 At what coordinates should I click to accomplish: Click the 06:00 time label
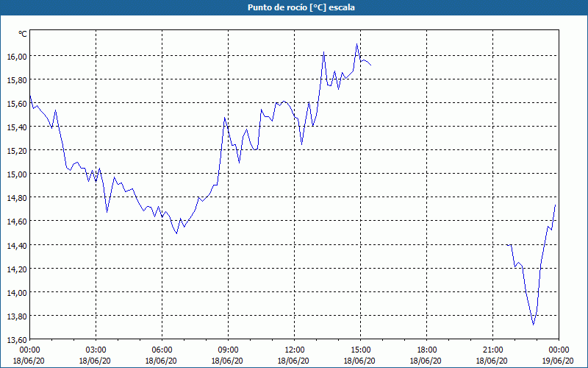pos(162,350)
